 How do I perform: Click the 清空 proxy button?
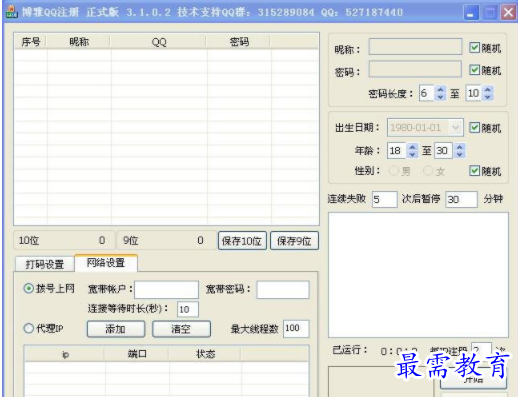coord(181,329)
